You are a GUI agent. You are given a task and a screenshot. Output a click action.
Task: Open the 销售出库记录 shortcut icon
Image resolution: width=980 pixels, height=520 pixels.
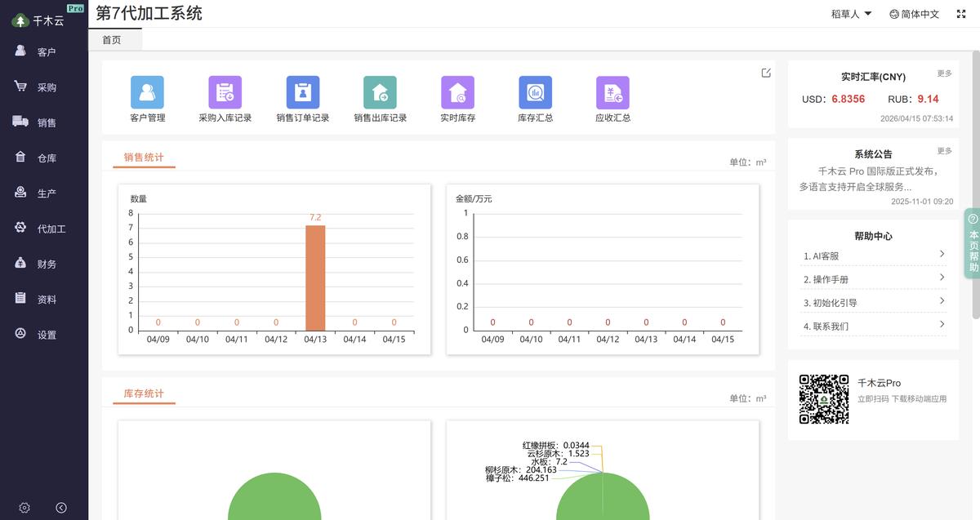tap(380, 92)
